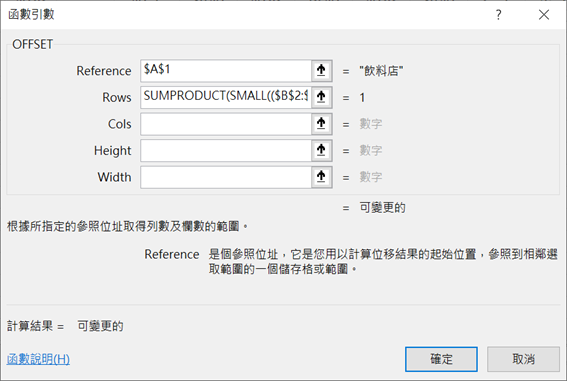The image size is (567, 381).
Task: Open the 函數說明(H) help link
Action: coord(38,359)
